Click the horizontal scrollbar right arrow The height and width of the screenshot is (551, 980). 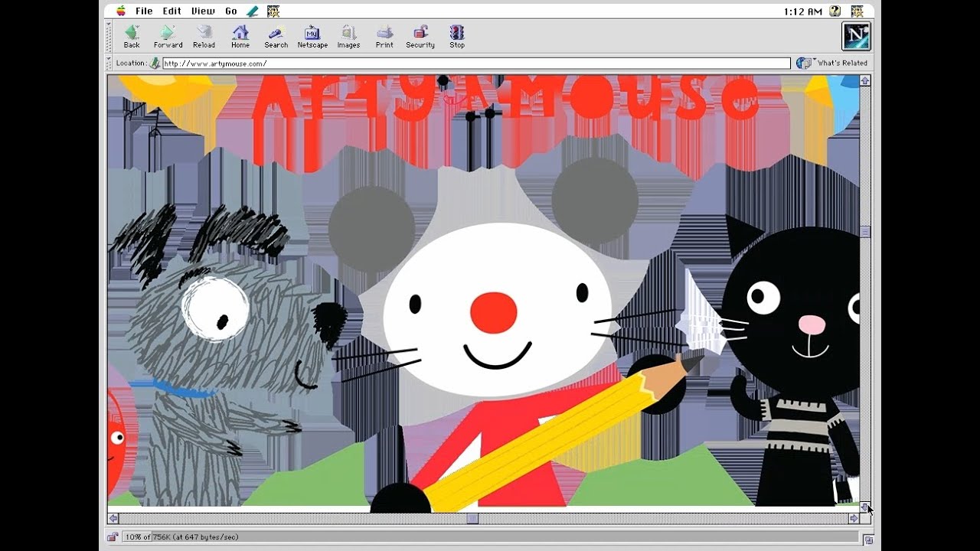point(854,518)
